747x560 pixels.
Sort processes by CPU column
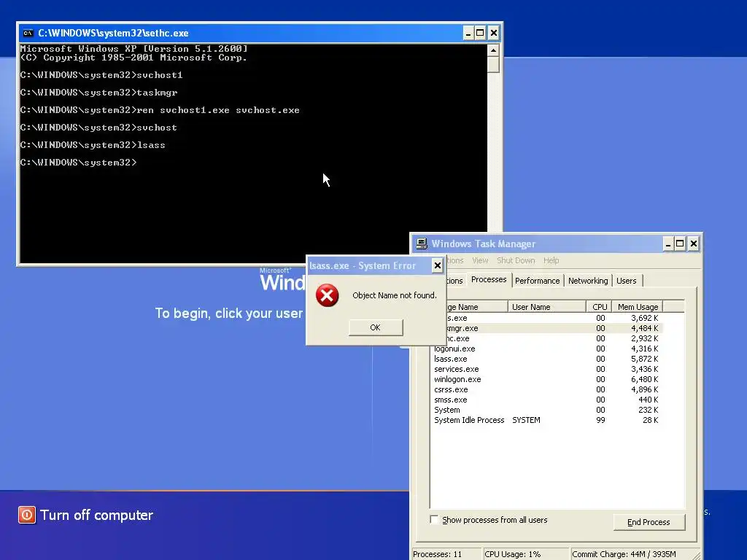pos(599,307)
